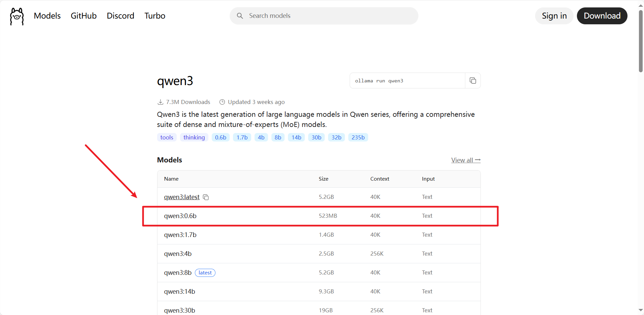Viewport: 644px width, 315px height.
Task: Click the 7.3M Downloads stat
Action: [184, 102]
